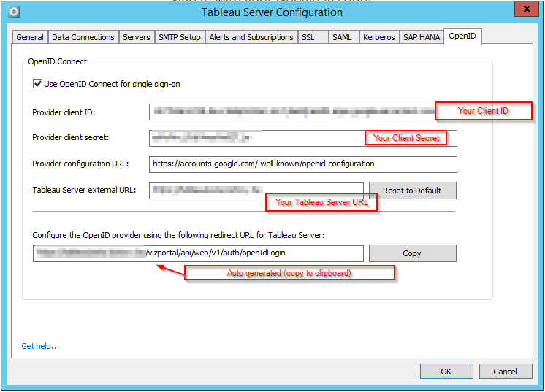The image size is (545, 392).
Task: Go to Alerts and Subscriptions tab
Action: (251, 37)
